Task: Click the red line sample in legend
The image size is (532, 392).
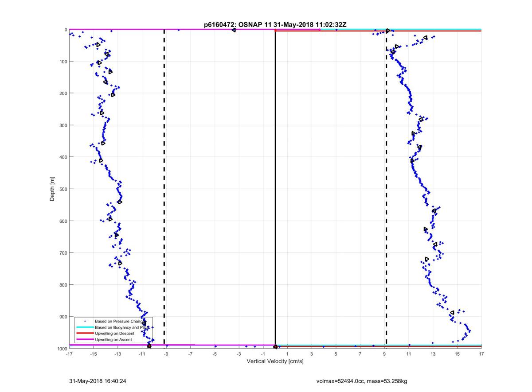Action: pos(85,333)
